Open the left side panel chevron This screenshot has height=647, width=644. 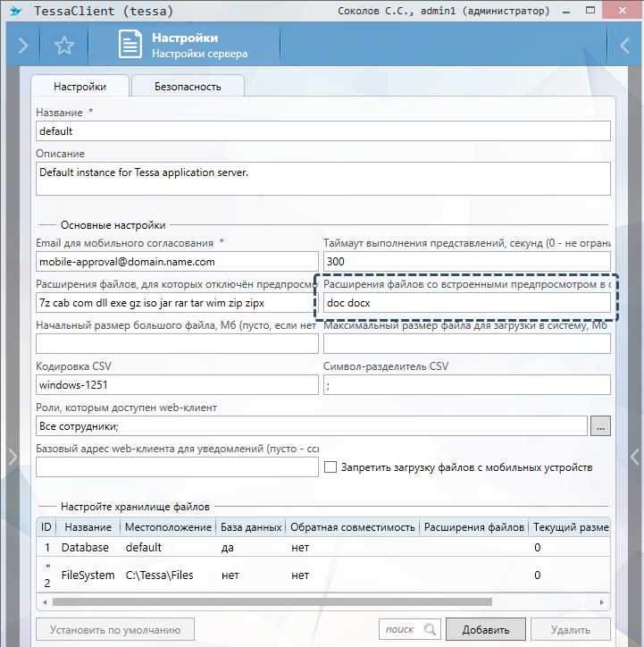12,457
